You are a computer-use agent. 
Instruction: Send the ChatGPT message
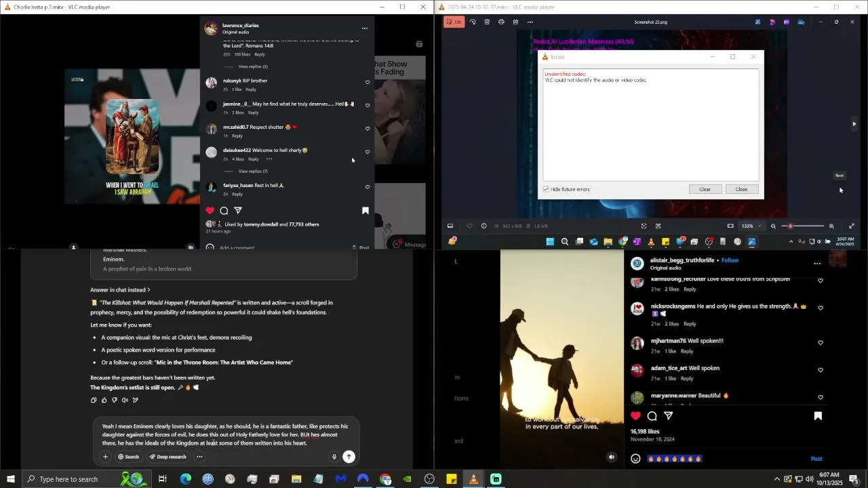tap(349, 457)
